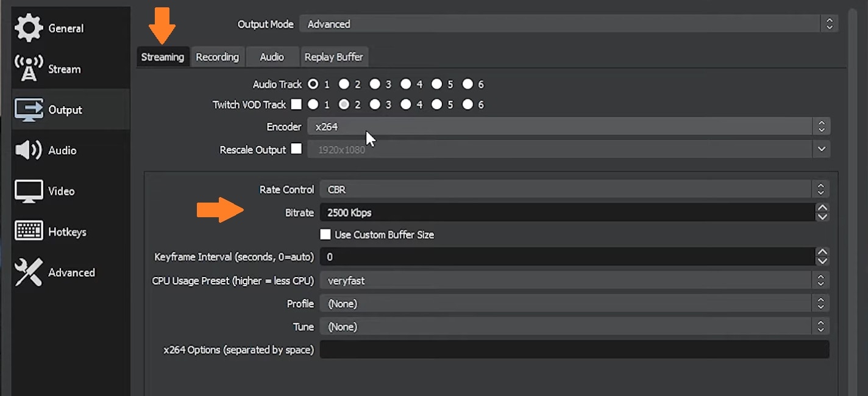Image resolution: width=868 pixels, height=396 pixels.
Task: Increase Bitrate with the up arrow
Action: pos(822,208)
